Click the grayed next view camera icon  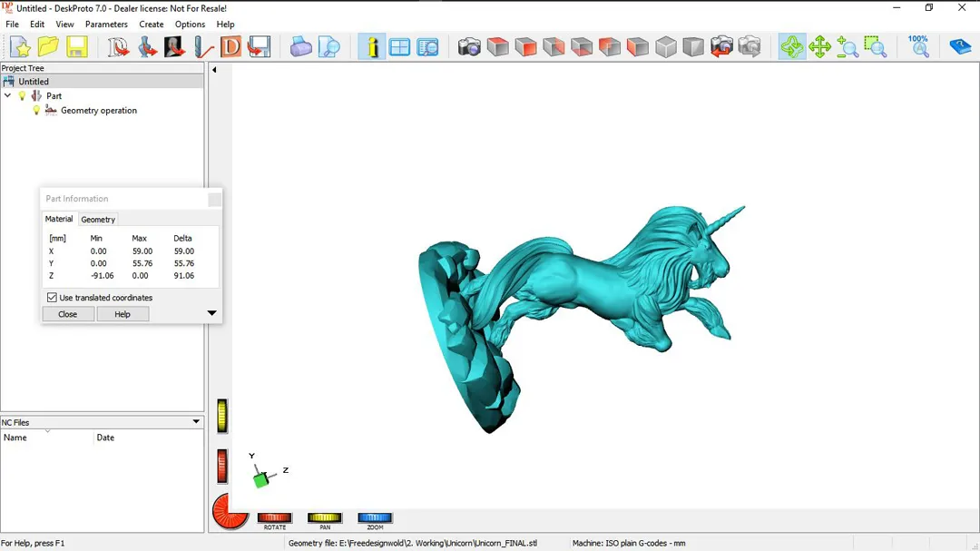[750, 47]
